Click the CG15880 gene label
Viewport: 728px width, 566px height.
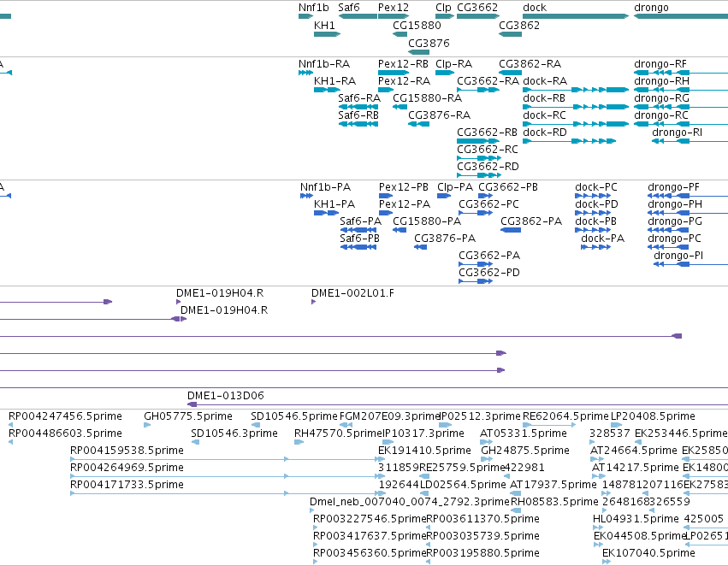coord(417,26)
